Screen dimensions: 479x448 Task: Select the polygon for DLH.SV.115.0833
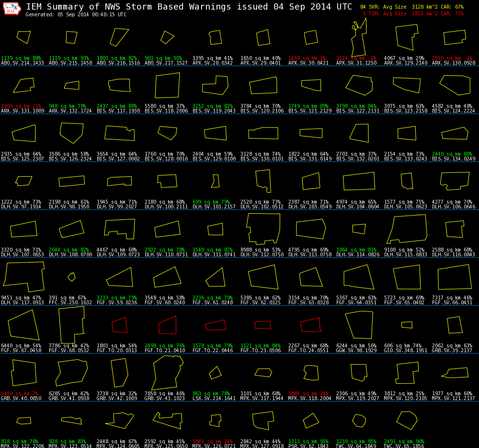[x=407, y=229]
